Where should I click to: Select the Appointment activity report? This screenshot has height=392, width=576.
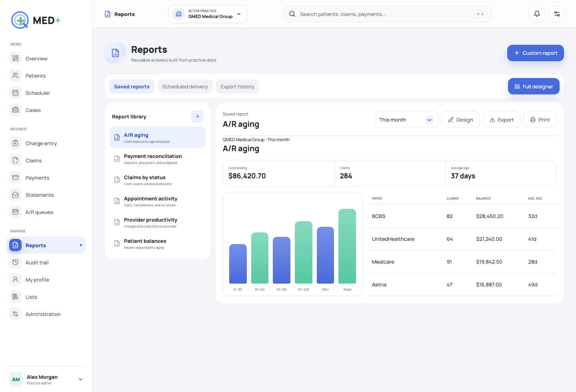tap(158, 201)
